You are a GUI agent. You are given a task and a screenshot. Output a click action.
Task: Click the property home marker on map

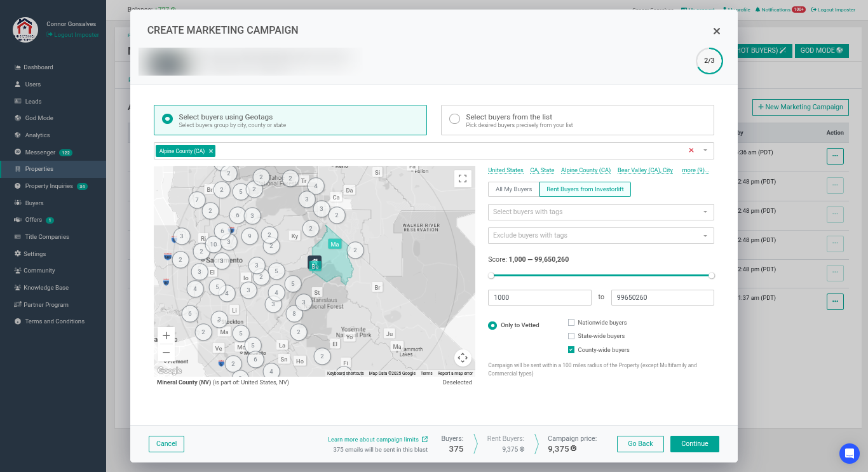(315, 262)
